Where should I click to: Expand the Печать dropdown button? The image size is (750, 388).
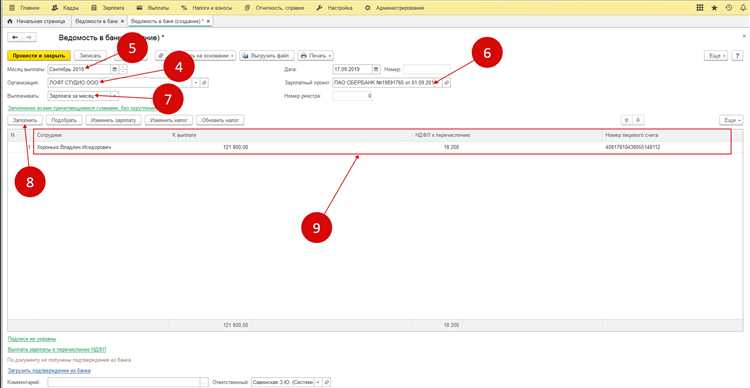coord(316,56)
